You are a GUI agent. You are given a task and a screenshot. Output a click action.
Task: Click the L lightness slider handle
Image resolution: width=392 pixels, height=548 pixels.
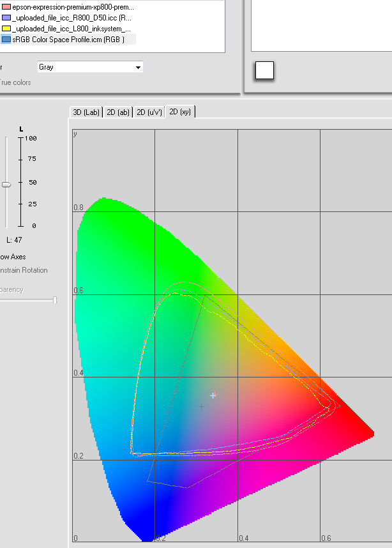coord(6,185)
